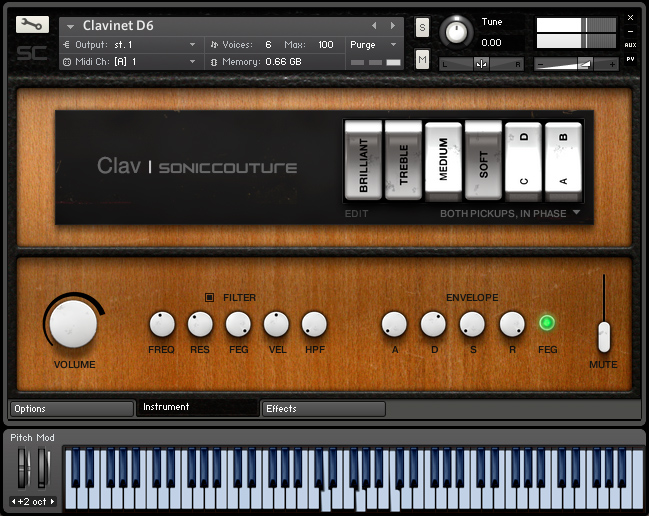Open the wrench edit mode icon

click(x=32, y=25)
